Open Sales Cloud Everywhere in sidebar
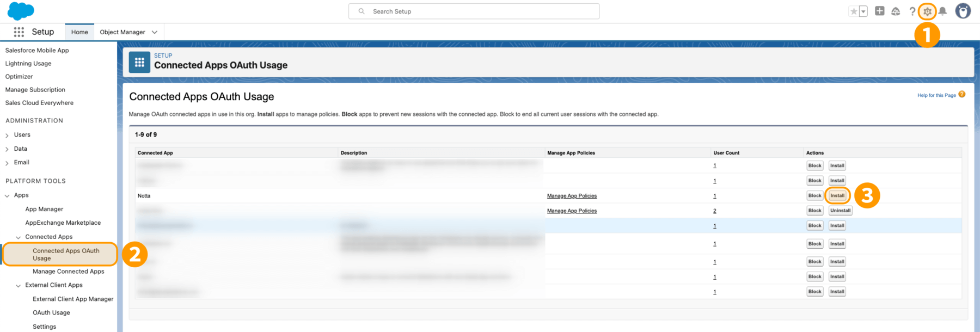This screenshot has height=332, width=980. [x=39, y=102]
